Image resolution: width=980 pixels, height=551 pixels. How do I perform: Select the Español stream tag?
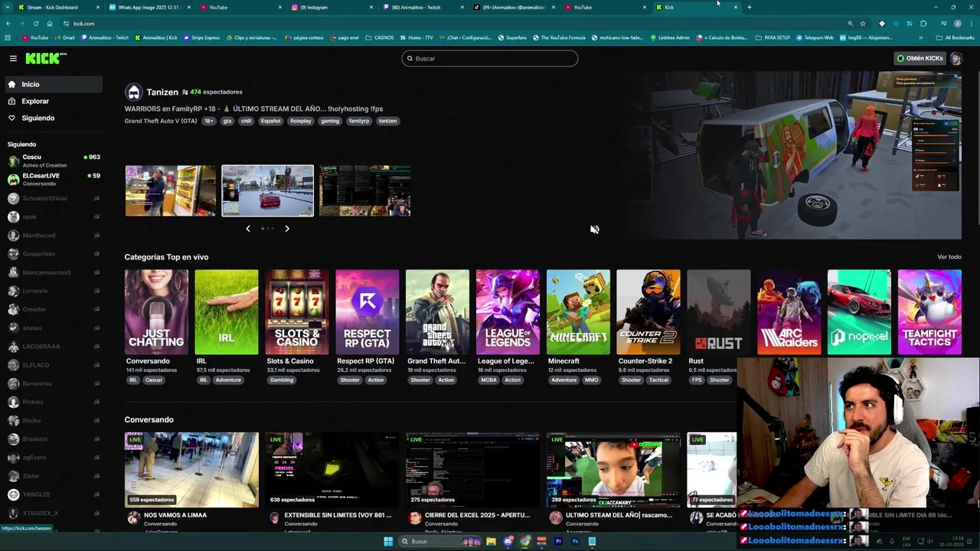click(270, 121)
